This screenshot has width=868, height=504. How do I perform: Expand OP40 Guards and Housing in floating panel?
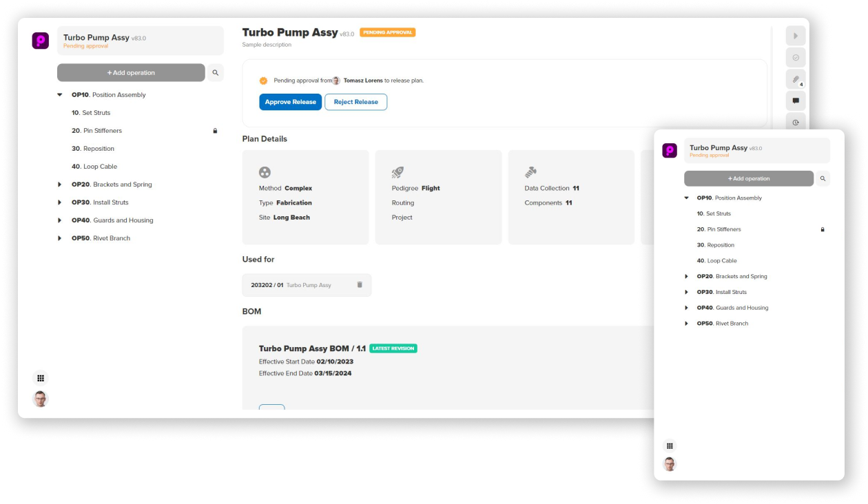(686, 308)
